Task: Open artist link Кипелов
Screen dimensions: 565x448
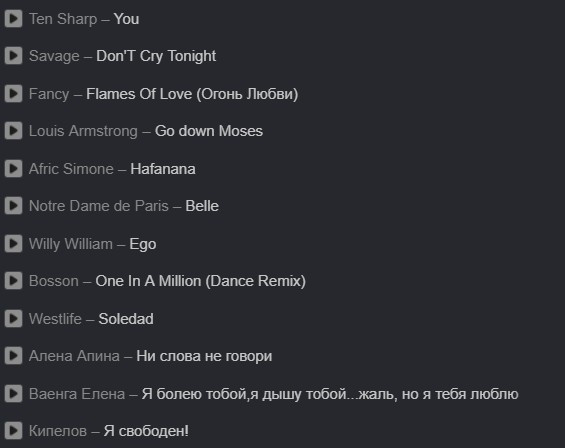Action: [x=58, y=431]
